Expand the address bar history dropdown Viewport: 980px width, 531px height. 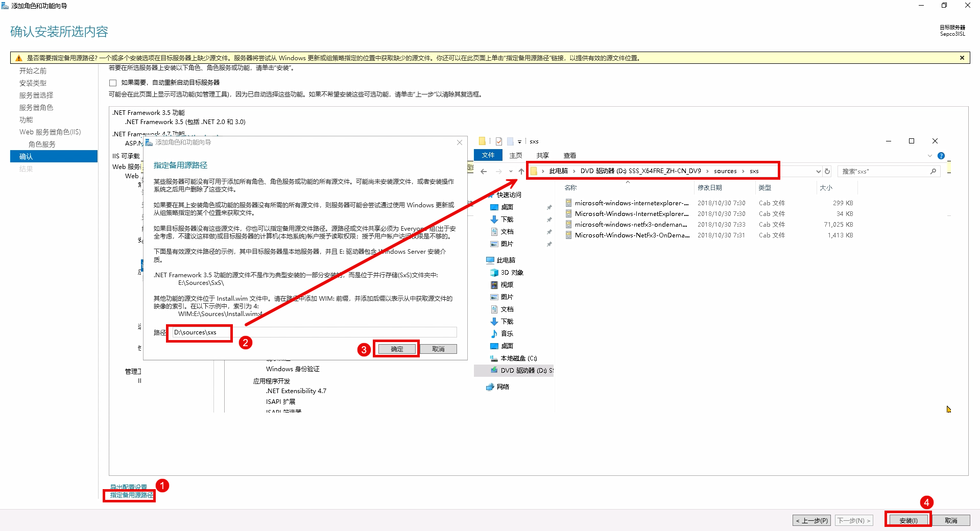(x=818, y=172)
